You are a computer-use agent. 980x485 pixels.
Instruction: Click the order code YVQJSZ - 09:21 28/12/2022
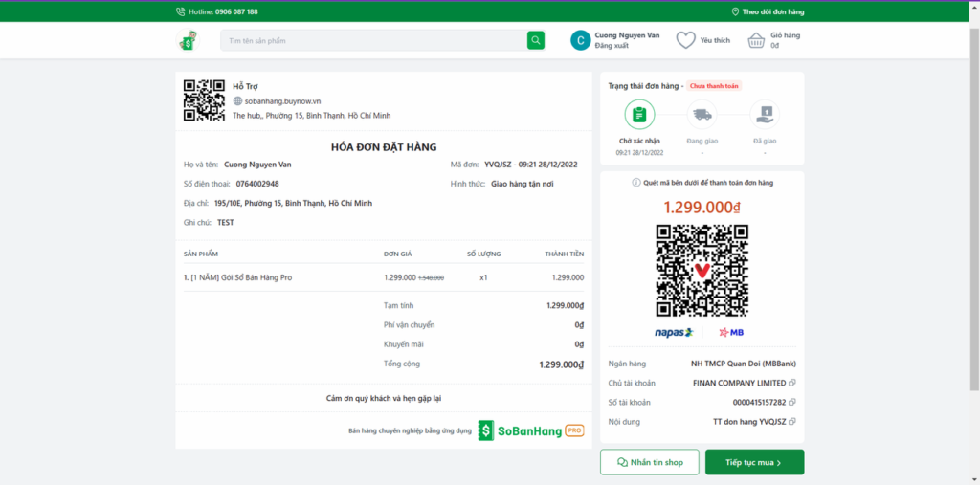[x=530, y=165]
